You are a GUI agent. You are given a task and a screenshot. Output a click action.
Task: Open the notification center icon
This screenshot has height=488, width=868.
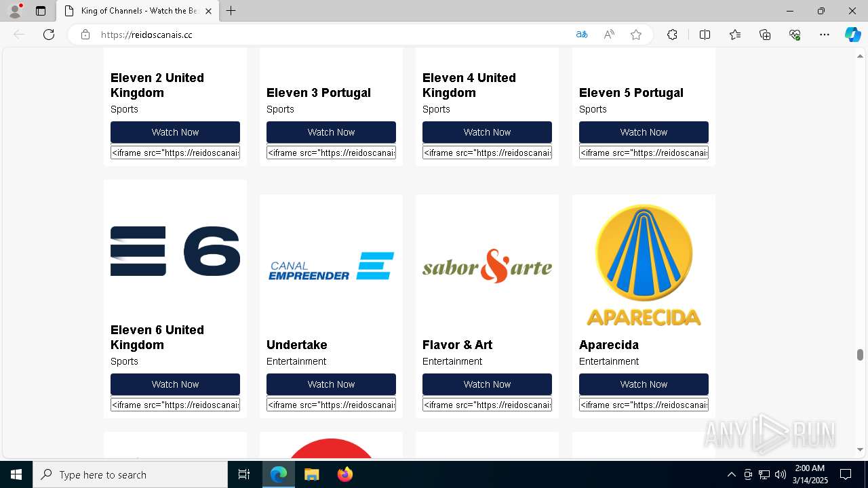[x=846, y=474]
